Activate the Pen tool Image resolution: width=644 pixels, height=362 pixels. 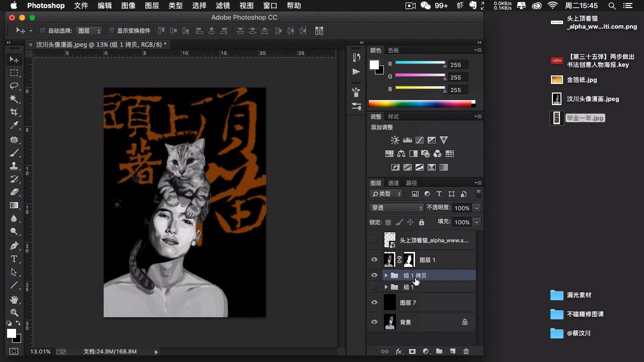pos(14,246)
